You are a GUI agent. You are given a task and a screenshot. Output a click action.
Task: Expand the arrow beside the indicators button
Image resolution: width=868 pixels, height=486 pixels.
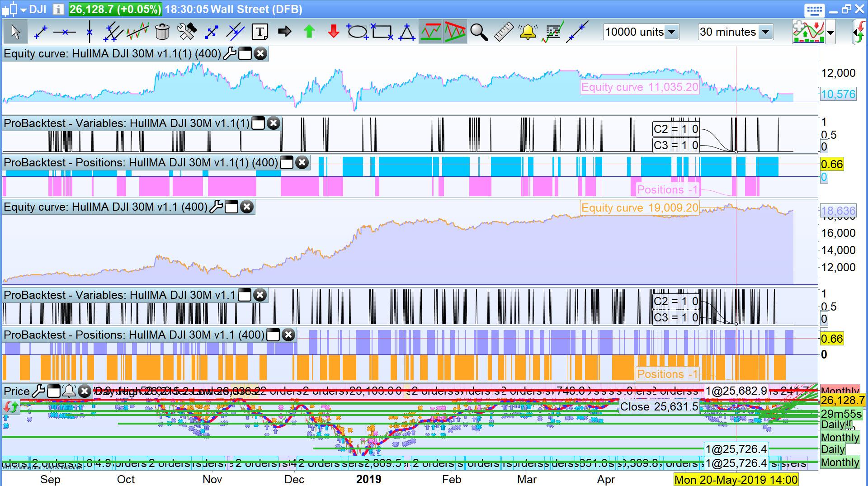click(x=831, y=33)
